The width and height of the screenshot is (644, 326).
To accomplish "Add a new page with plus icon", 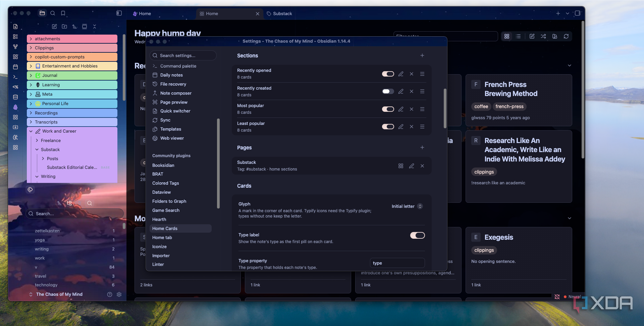I will (422, 147).
